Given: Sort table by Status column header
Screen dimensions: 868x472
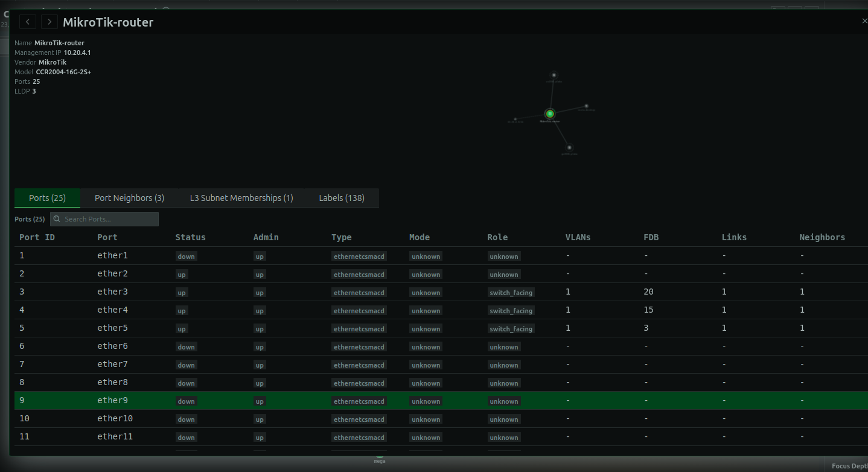Looking at the screenshot, I should 190,237.
